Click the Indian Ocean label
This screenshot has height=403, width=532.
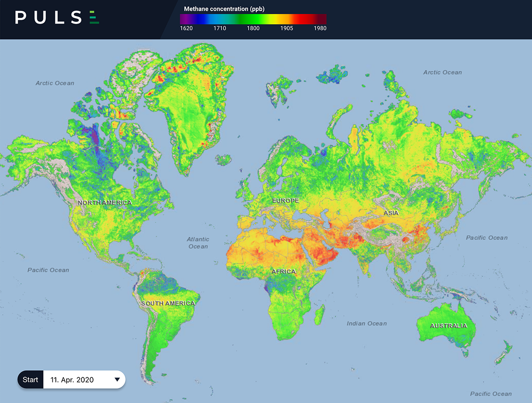pos(367,323)
